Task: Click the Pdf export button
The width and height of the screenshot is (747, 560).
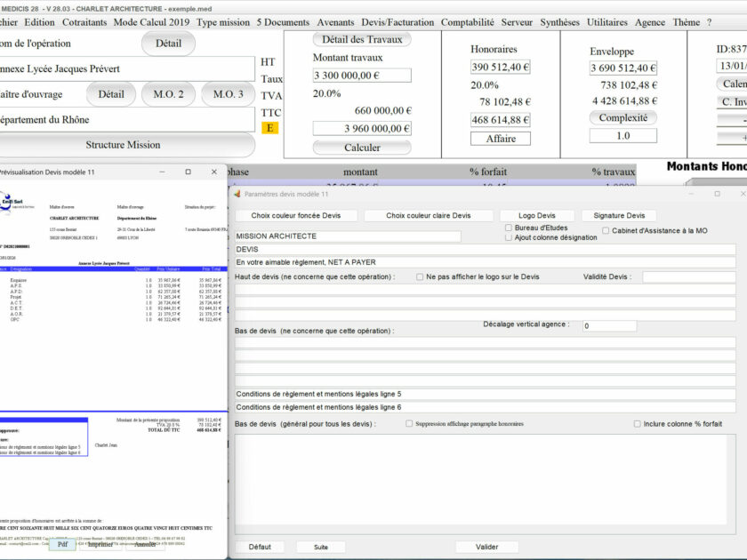Action: [x=62, y=544]
